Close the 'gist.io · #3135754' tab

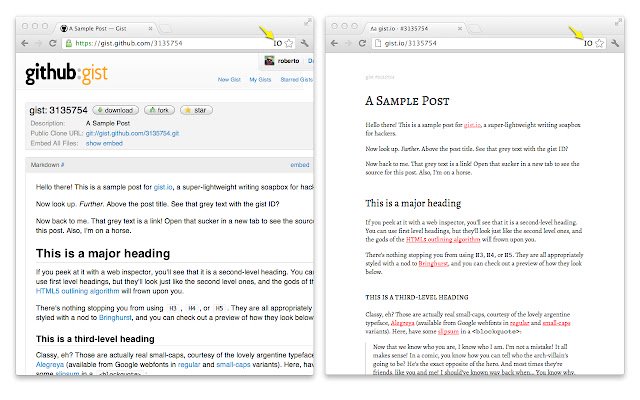(x=460, y=29)
